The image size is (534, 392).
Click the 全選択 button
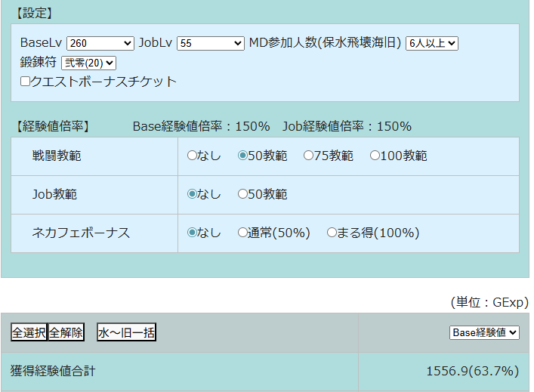tap(29, 332)
